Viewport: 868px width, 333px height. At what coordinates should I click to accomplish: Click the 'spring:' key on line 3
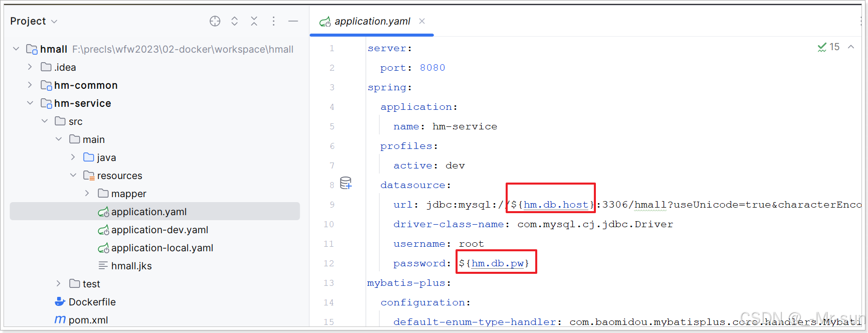[x=389, y=87]
